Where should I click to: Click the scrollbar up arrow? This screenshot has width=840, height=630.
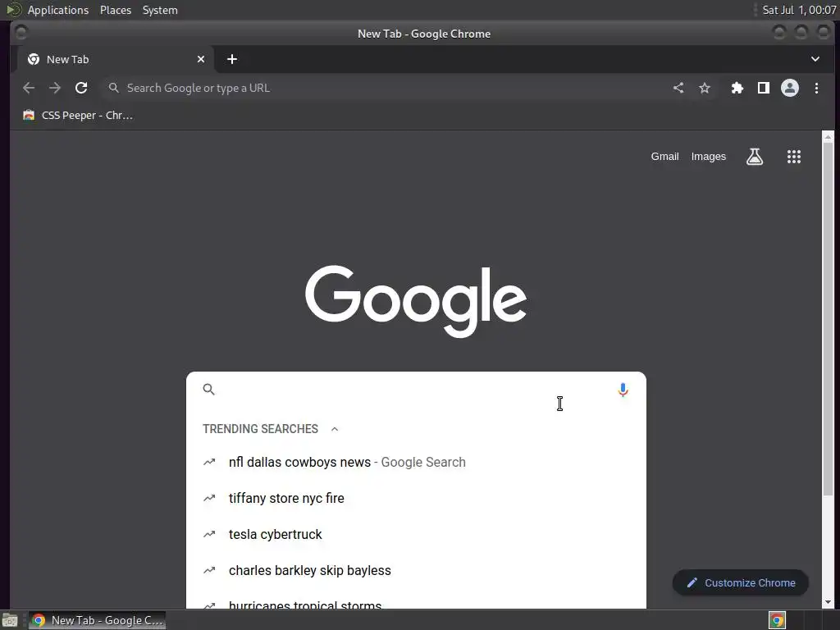[829, 137]
